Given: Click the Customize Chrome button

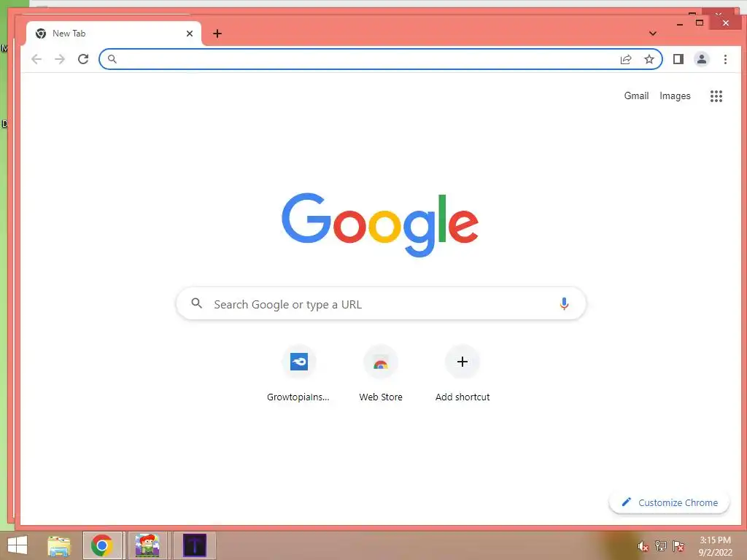Looking at the screenshot, I should pyautogui.click(x=669, y=503).
